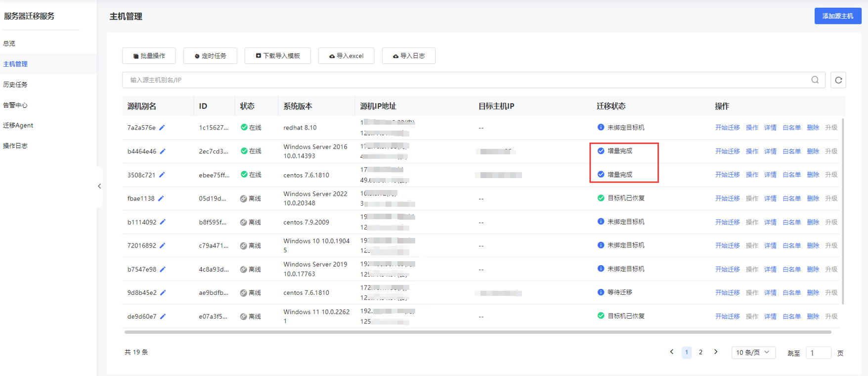Open 详情 for host 9d8b45e2
The width and height of the screenshot is (868, 376).
tap(770, 293)
